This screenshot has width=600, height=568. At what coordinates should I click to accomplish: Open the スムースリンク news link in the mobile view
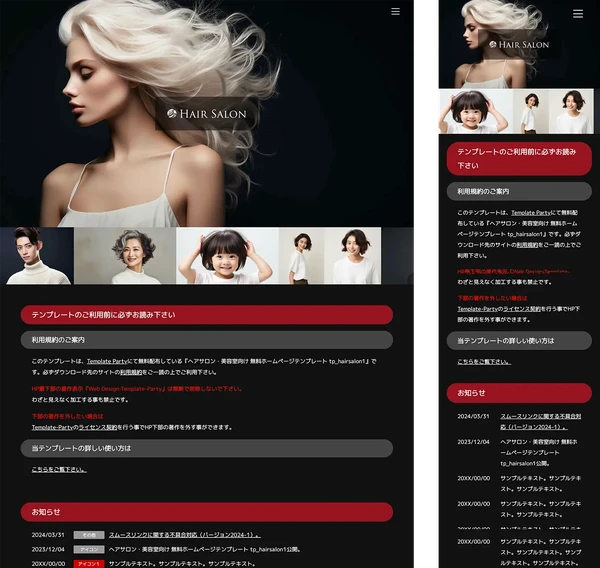click(541, 421)
